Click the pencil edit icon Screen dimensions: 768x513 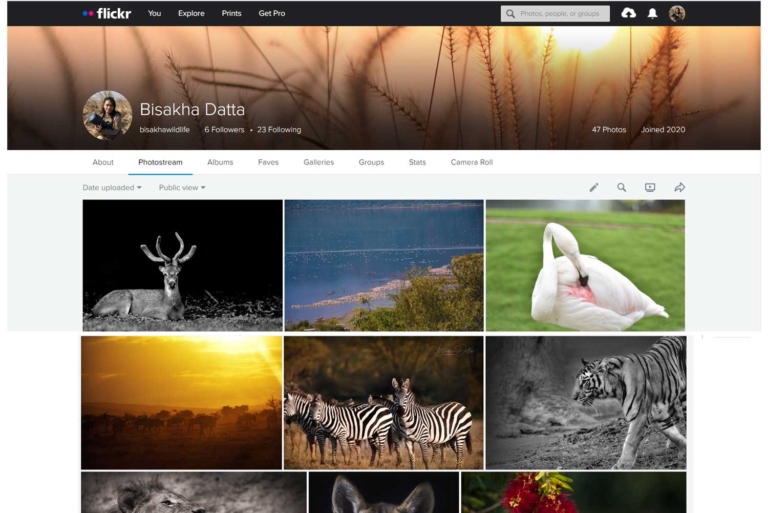click(593, 187)
